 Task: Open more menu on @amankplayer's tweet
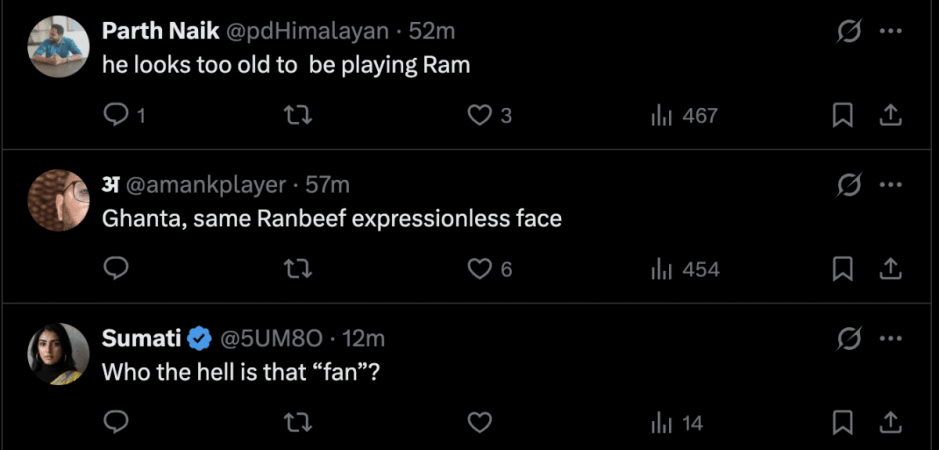(890, 185)
